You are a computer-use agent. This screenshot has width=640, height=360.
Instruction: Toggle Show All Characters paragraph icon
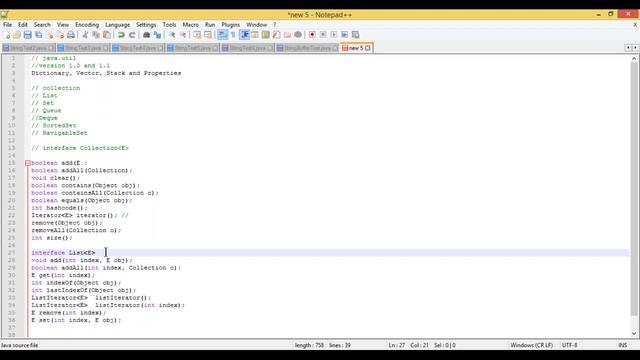(x=233, y=35)
